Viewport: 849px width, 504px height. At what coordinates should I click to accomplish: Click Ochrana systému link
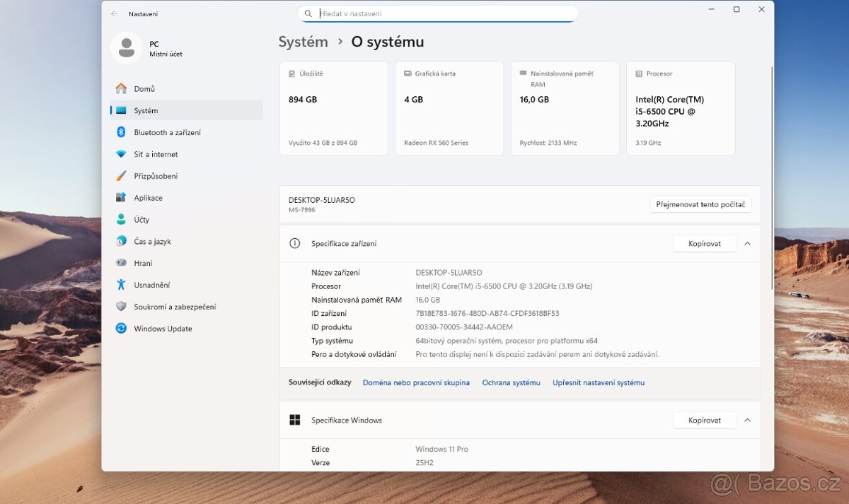(x=511, y=382)
